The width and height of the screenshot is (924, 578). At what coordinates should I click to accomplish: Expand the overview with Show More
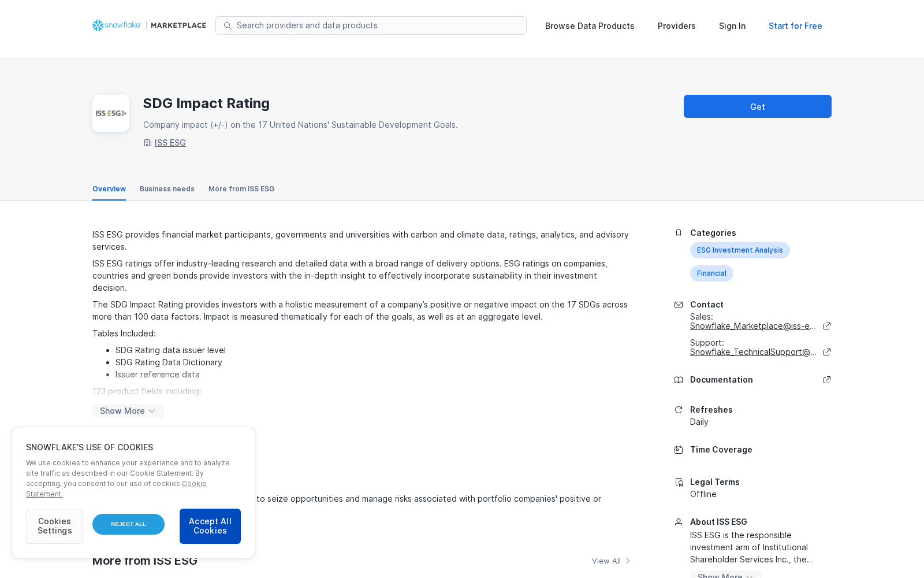[128, 411]
